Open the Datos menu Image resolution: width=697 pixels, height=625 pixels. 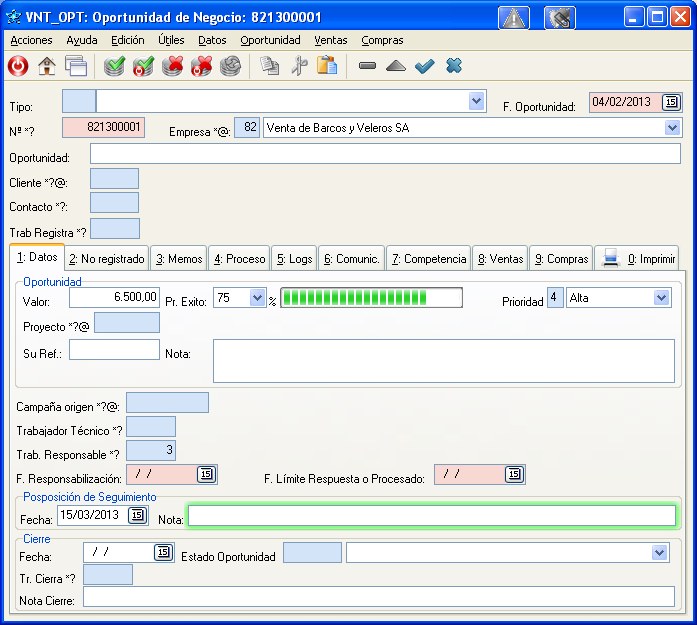[212, 40]
